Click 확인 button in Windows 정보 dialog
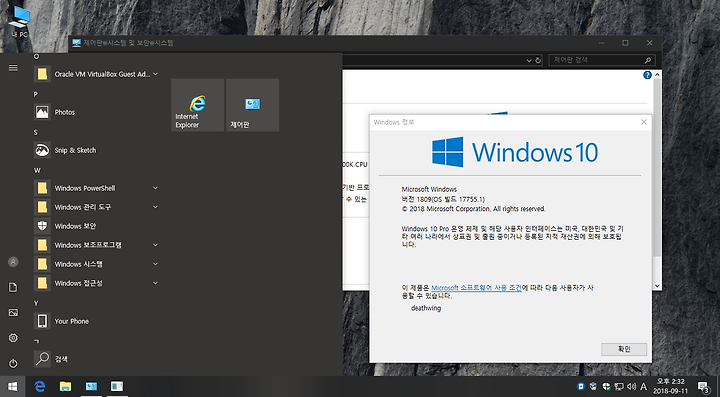The image size is (720, 397). [x=624, y=349]
